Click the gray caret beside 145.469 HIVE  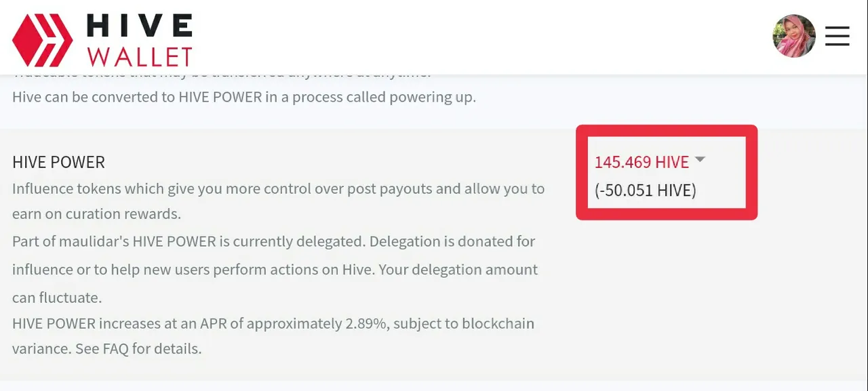[701, 160]
